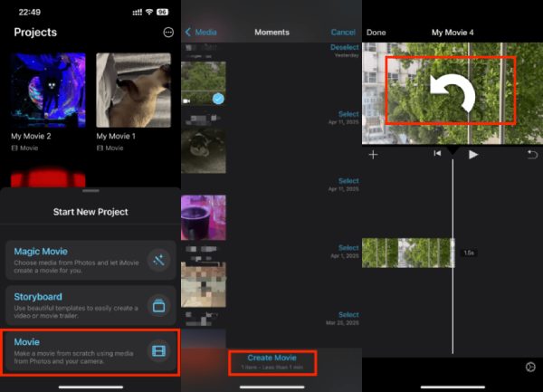Tap the Projects heading
This screenshot has height=392, width=543.
tap(35, 33)
